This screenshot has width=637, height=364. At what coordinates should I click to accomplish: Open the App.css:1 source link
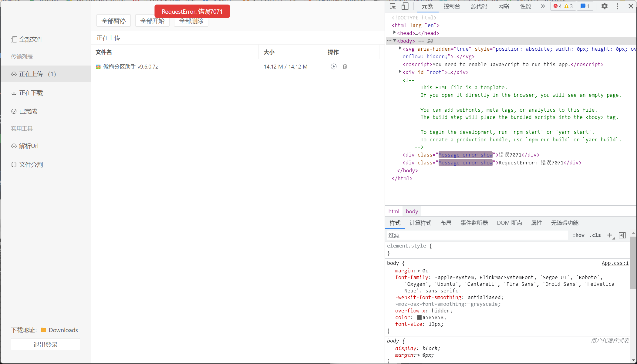615,263
